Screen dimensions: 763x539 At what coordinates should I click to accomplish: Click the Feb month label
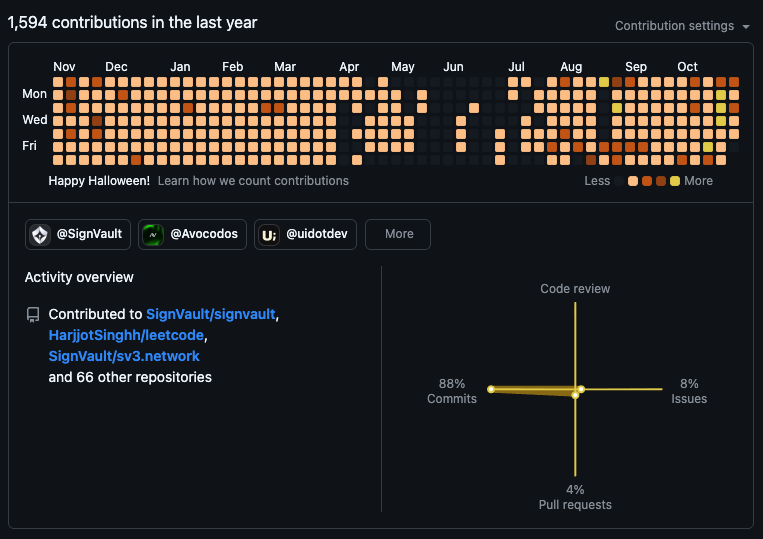coord(233,67)
